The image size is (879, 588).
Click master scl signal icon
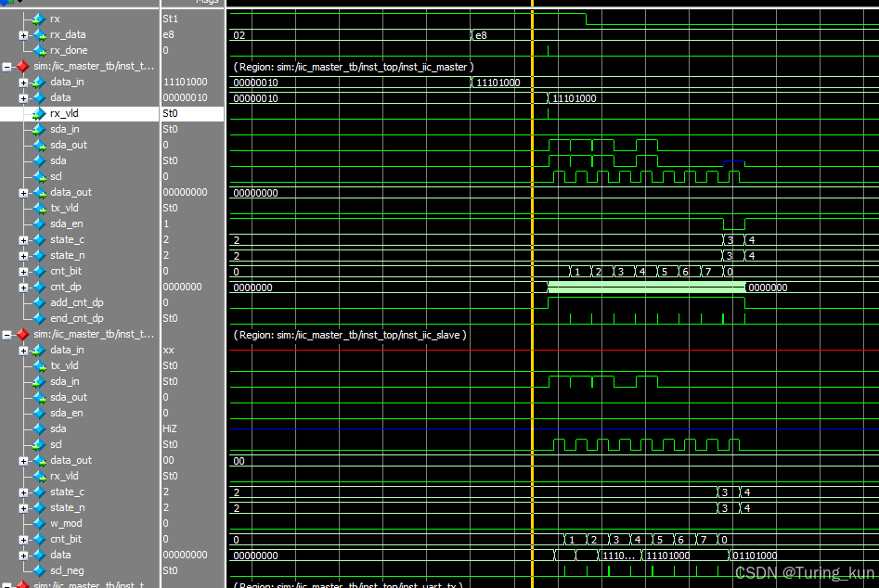tap(39, 176)
